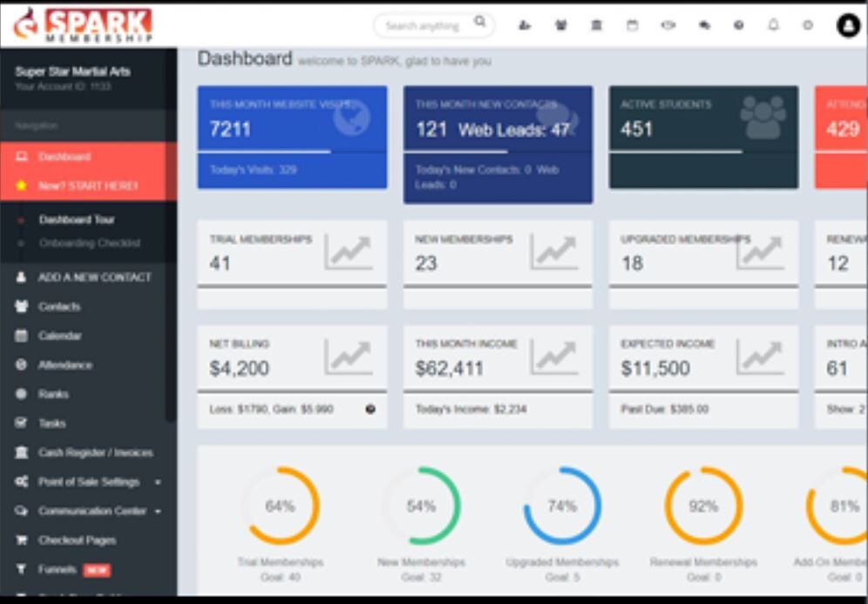This screenshot has height=604, width=868.
Task: Click the Search anything input field
Action: click(423, 26)
